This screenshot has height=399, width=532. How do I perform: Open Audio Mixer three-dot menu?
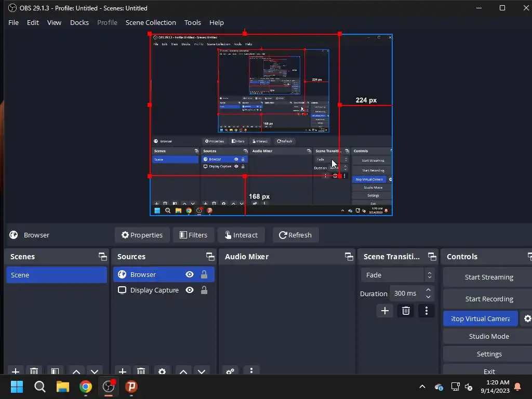[x=251, y=370]
